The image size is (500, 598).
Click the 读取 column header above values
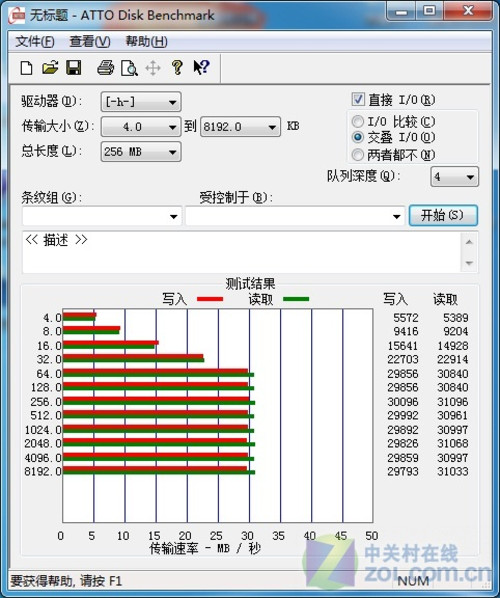[x=445, y=299]
